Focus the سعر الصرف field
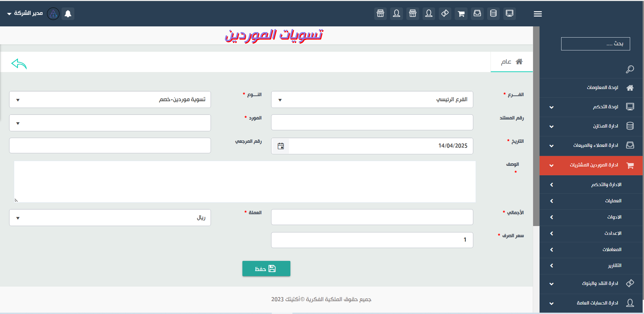 (372, 240)
